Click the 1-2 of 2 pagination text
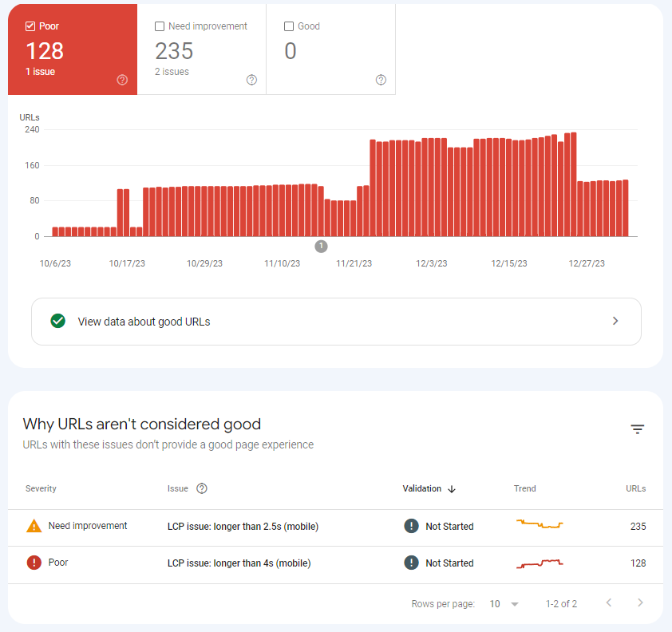 [x=561, y=604]
